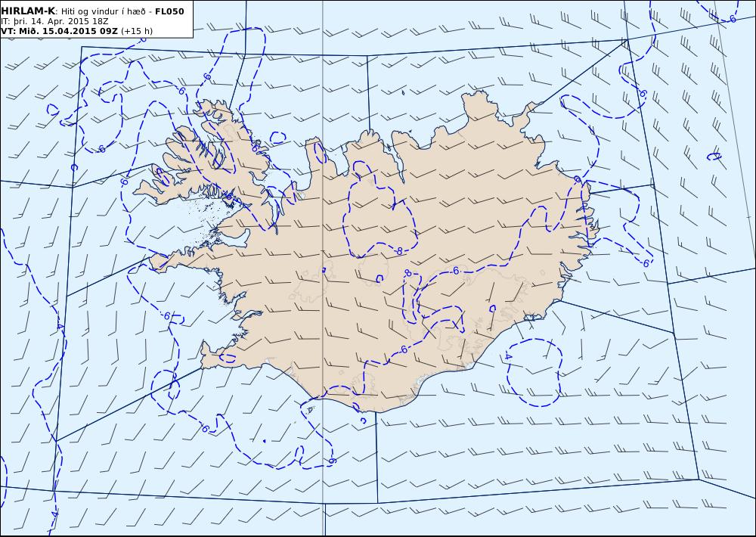Select the '(+15 h)' forecast offset text
This screenshot has height=537, width=756.
[x=136, y=31]
